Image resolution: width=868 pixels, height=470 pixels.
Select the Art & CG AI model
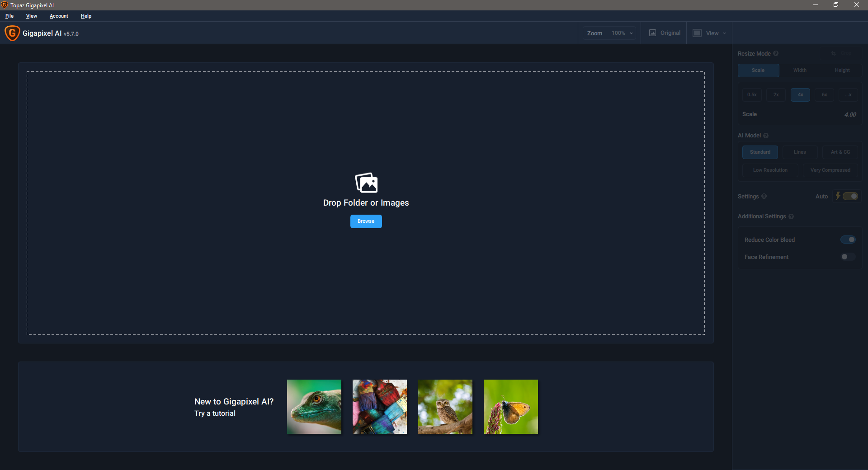coord(840,152)
